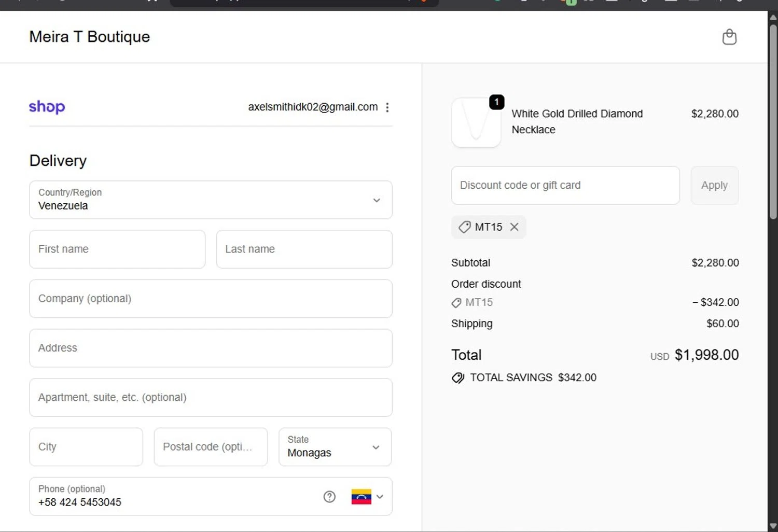Click the scrollbar down arrow

pyautogui.click(x=773, y=526)
